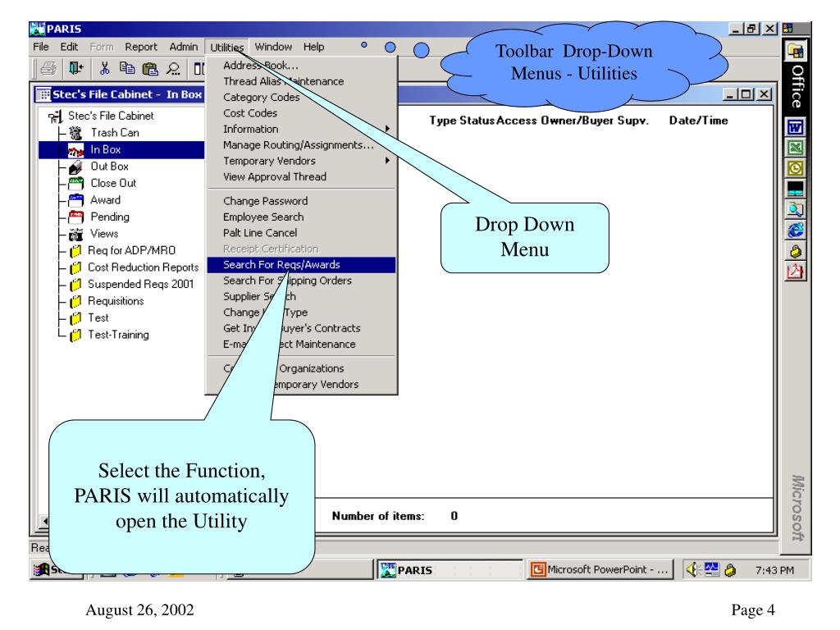Open the Report menu
This screenshot has width=840, height=630.
click(x=141, y=47)
